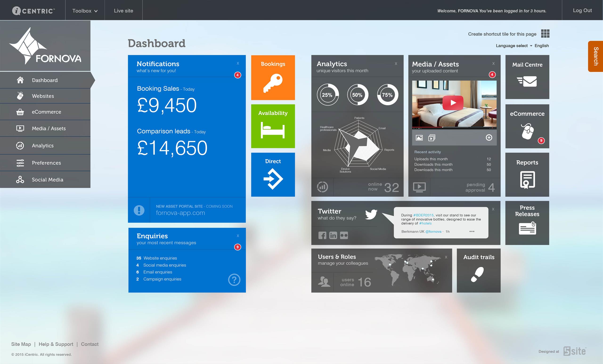Click the iCentric logo

(33, 11)
